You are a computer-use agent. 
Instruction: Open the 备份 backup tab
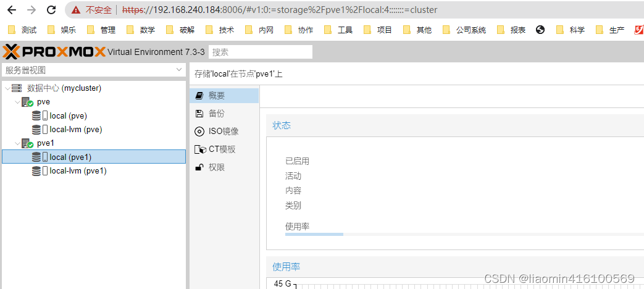224,114
